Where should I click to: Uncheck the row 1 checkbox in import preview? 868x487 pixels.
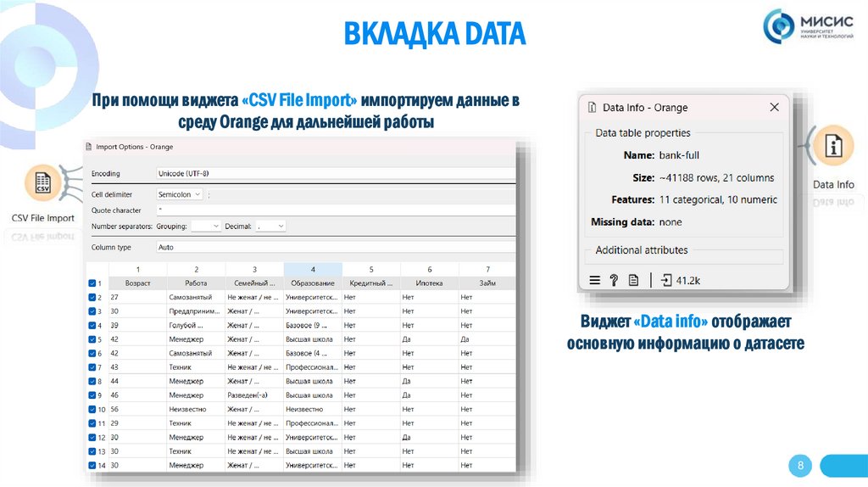point(92,283)
